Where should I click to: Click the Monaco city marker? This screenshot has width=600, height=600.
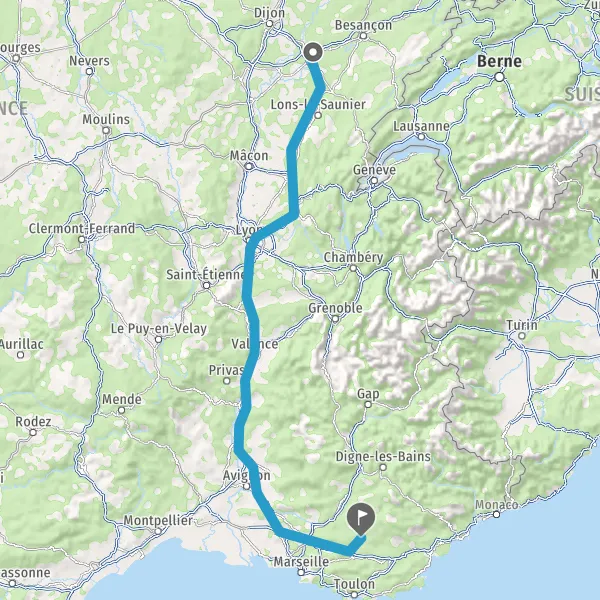(x=496, y=515)
